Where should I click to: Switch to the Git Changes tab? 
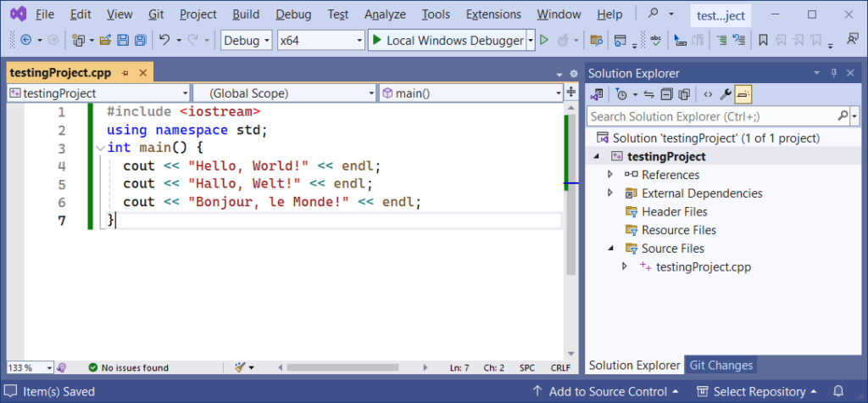pyautogui.click(x=721, y=366)
